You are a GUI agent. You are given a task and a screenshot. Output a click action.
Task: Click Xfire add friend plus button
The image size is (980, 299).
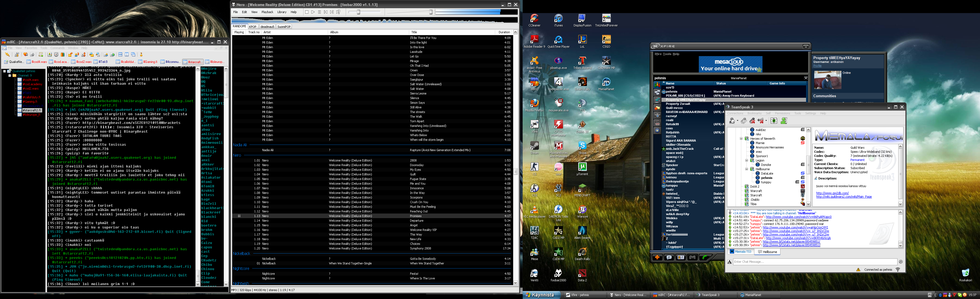pyautogui.click(x=657, y=258)
